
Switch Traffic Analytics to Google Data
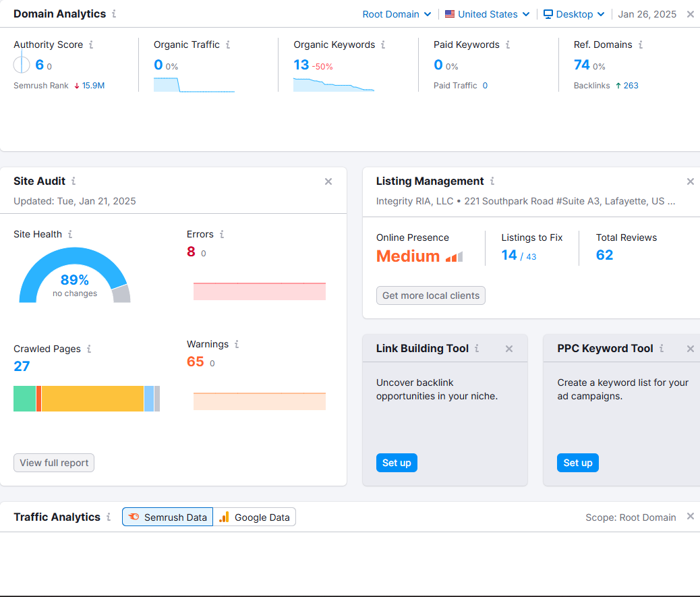[254, 517]
